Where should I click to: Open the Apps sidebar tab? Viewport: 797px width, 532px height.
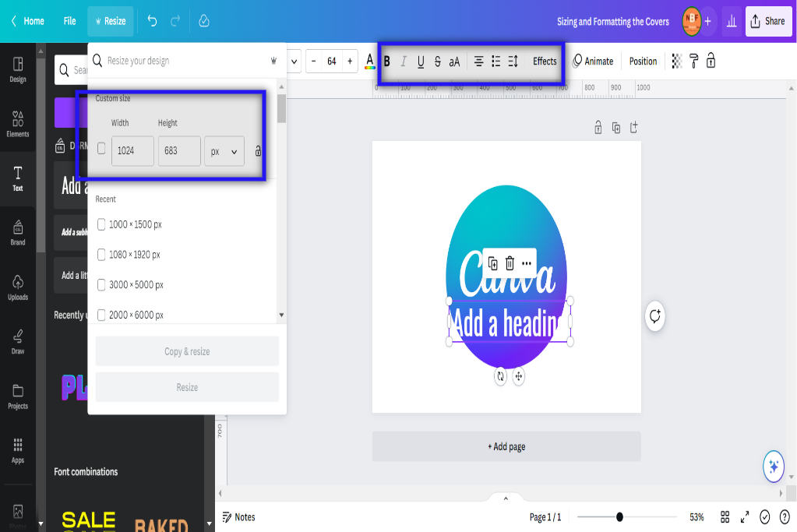click(x=18, y=451)
